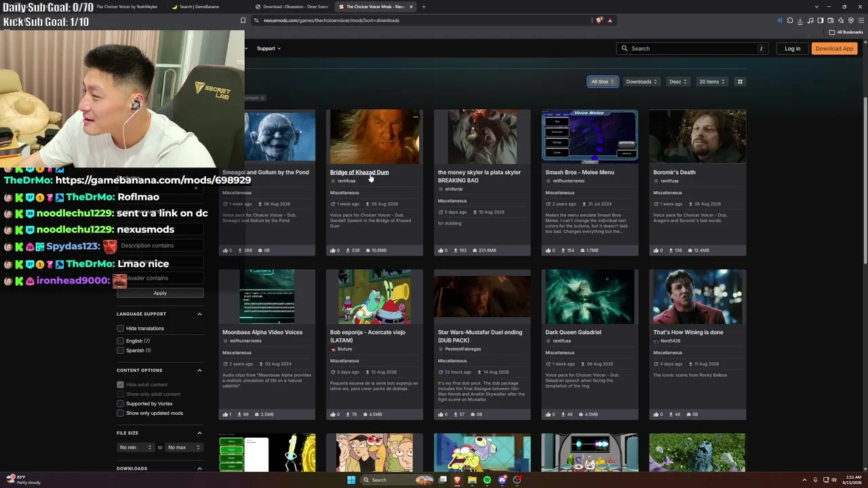Open the OBS icon in the taskbar

[x=517, y=480]
